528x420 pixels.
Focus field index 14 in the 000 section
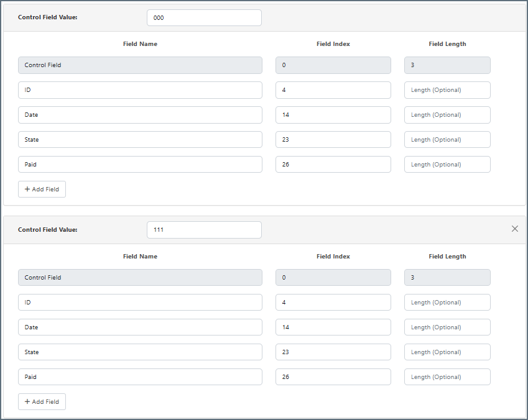pyautogui.click(x=333, y=115)
